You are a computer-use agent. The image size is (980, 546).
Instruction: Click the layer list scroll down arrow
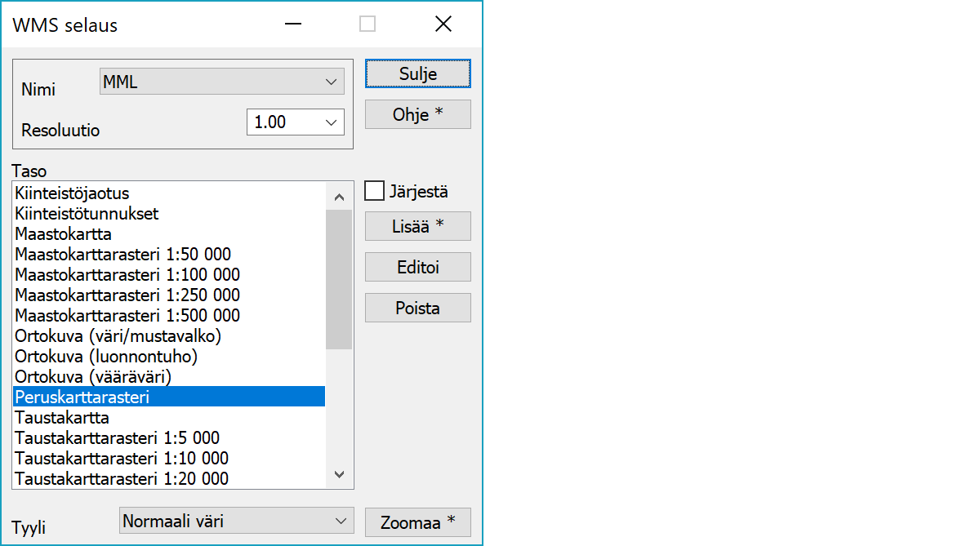coord(339,475)
